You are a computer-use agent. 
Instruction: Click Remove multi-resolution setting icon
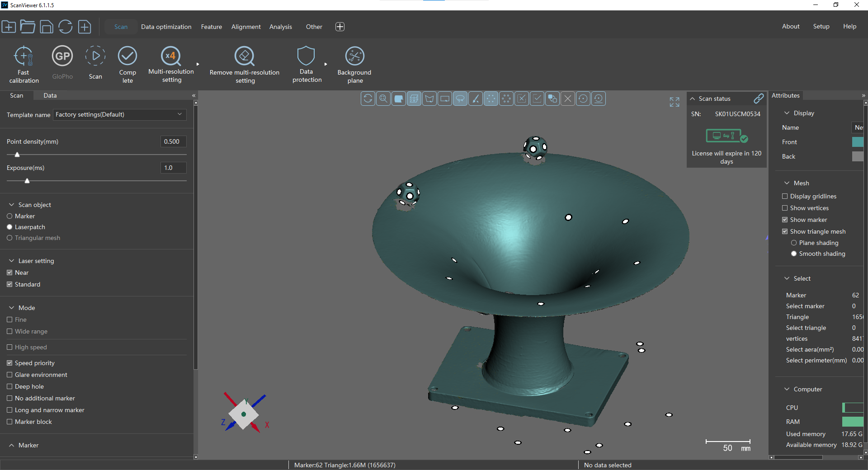point(245,56)
